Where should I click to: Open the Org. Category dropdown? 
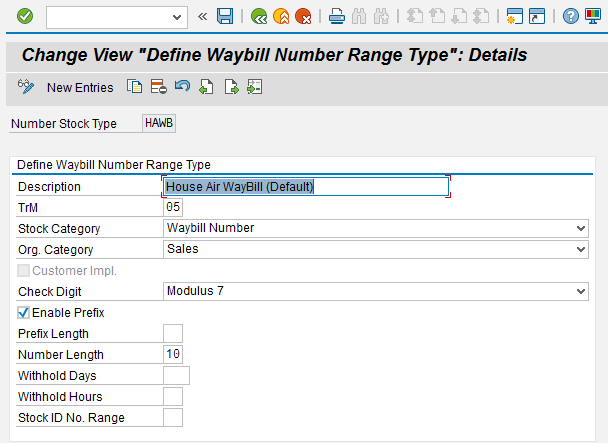pyautogui.click(x=582, y=249)
